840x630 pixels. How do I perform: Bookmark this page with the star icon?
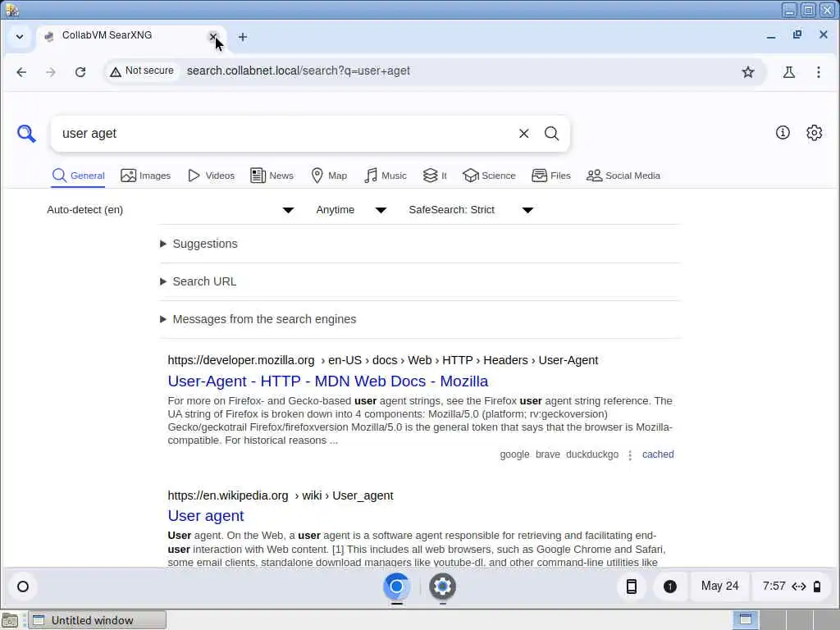748,72
